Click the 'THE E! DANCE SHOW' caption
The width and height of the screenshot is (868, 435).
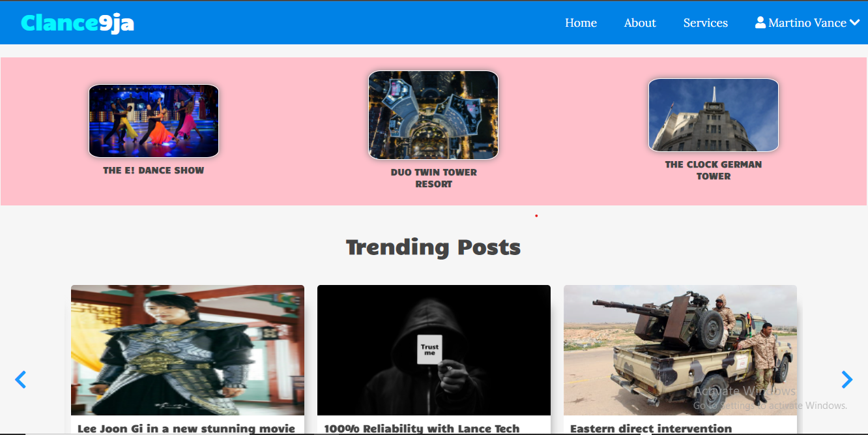click(154, 170)
